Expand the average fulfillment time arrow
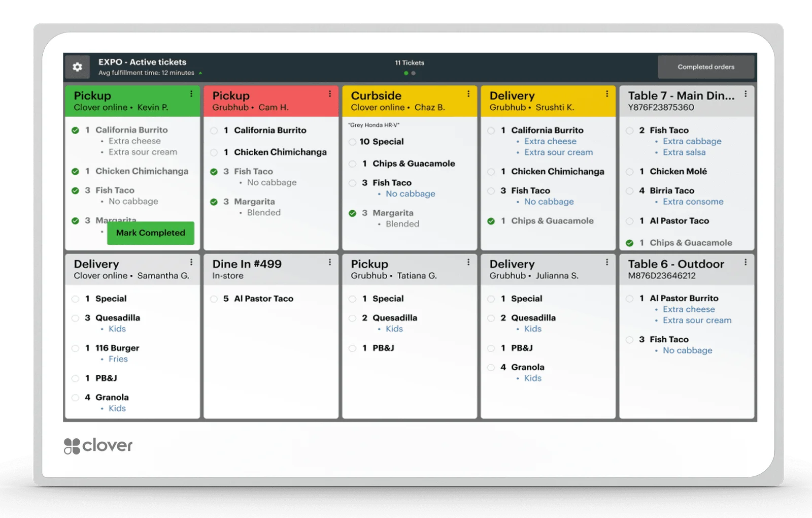 click(200, 73)
